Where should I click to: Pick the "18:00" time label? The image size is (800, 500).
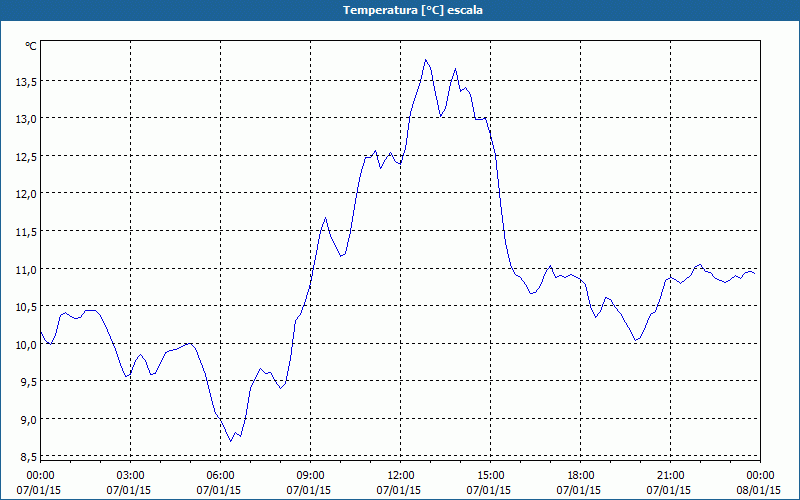581,476
